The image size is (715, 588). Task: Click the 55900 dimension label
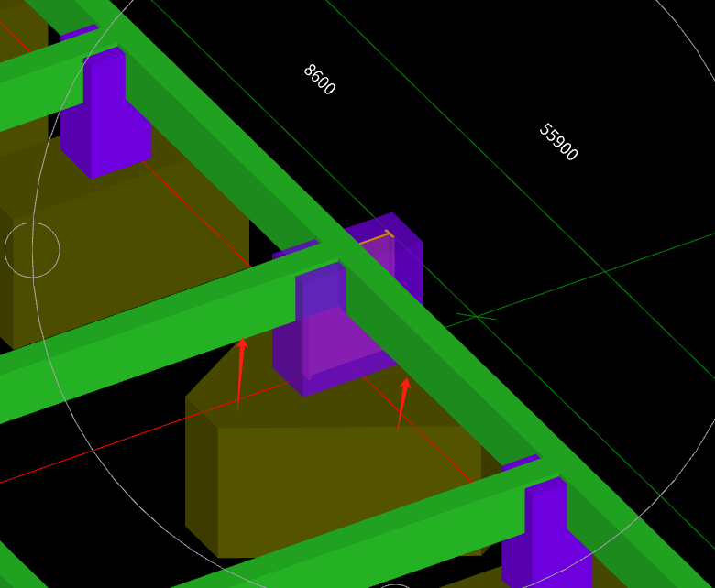tap(558, 142)
